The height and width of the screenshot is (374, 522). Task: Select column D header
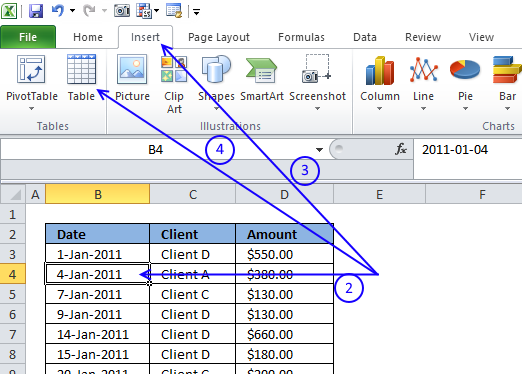point(284,194)
